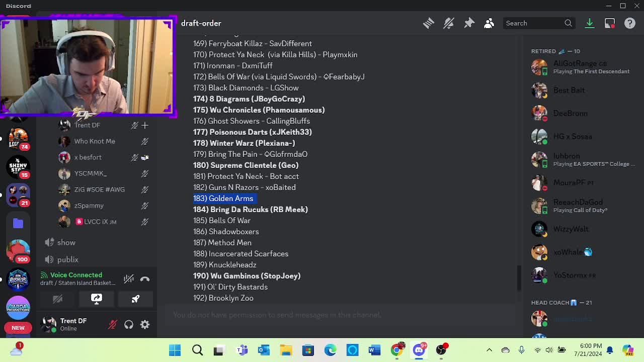Start an activity rocket button

pos(135,299)
